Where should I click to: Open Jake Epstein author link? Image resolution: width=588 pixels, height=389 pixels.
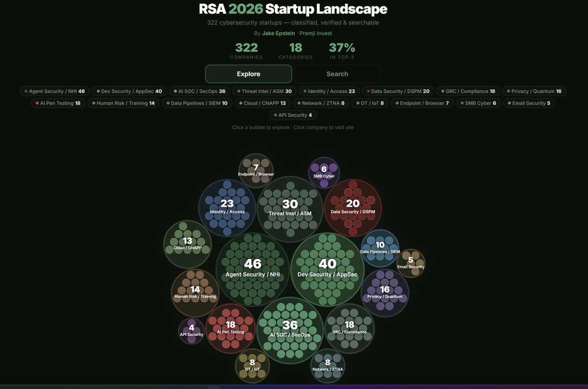pos(279,33)
